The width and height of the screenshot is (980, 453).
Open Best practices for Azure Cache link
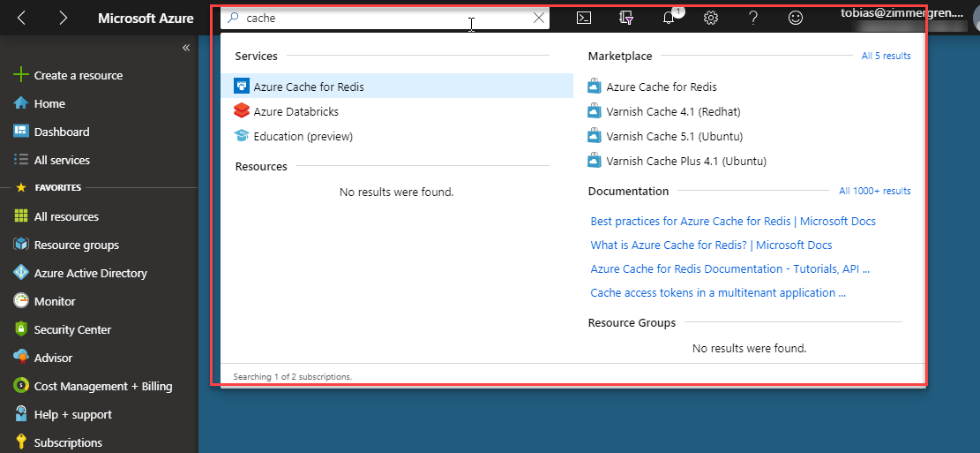click(x=732, y=221)
